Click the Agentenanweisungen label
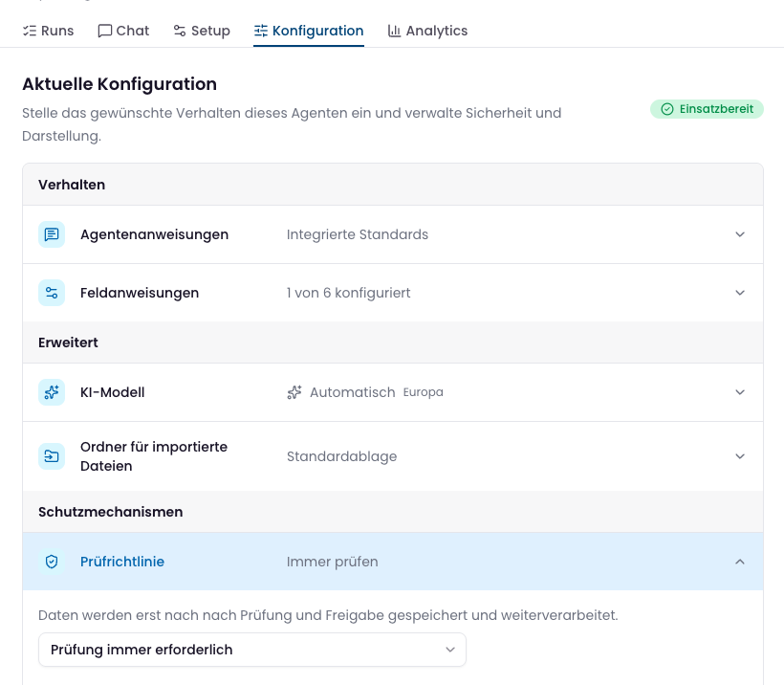This screenshot has width=784, height=685. click(x=155, y=234)
